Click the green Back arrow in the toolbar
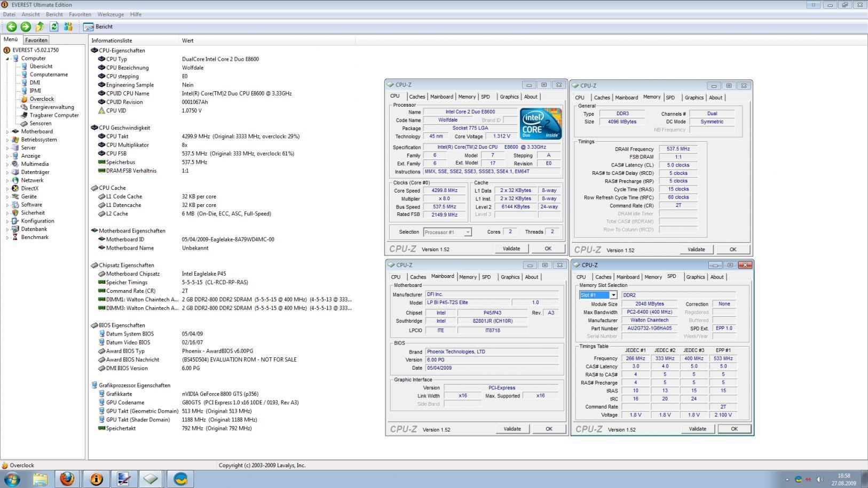 point(11,27)
